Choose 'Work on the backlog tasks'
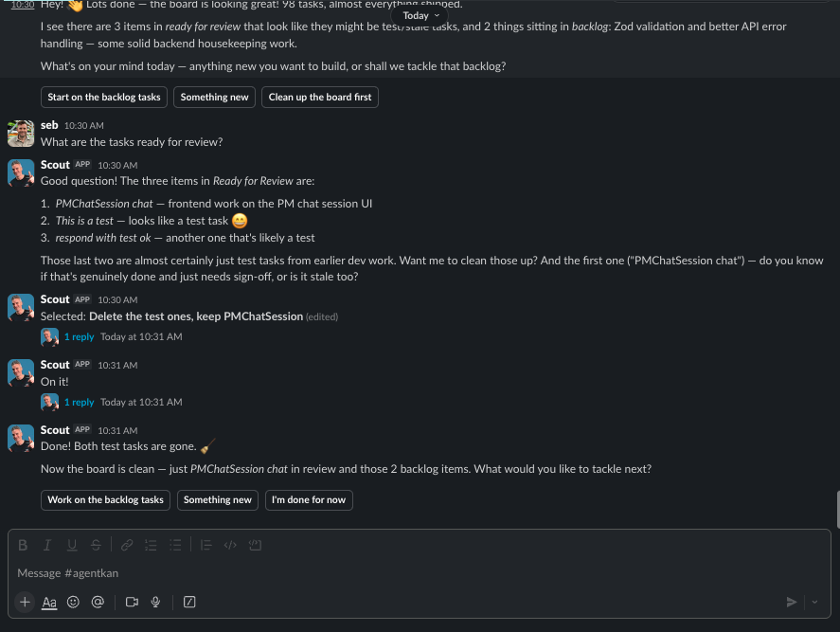 [x=105, y=499]
